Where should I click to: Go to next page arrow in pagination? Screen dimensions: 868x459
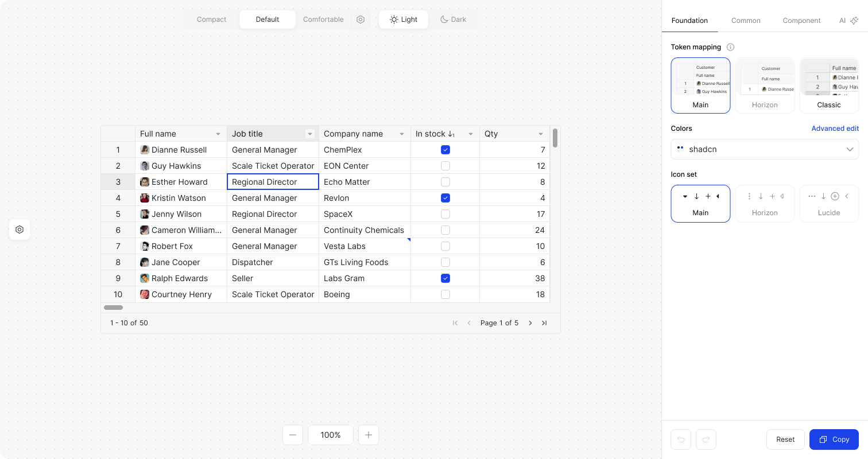(530, 323)
